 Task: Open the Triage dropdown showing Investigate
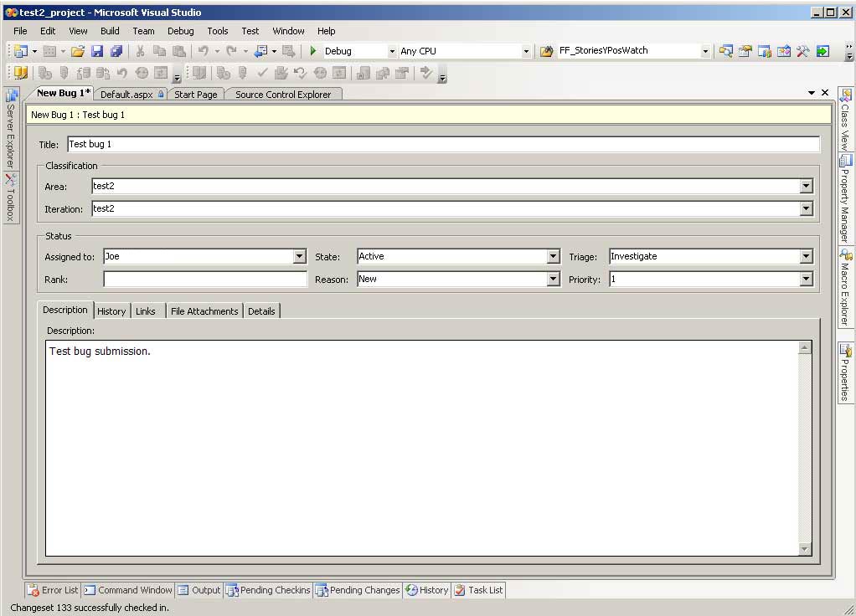(806, 256)
